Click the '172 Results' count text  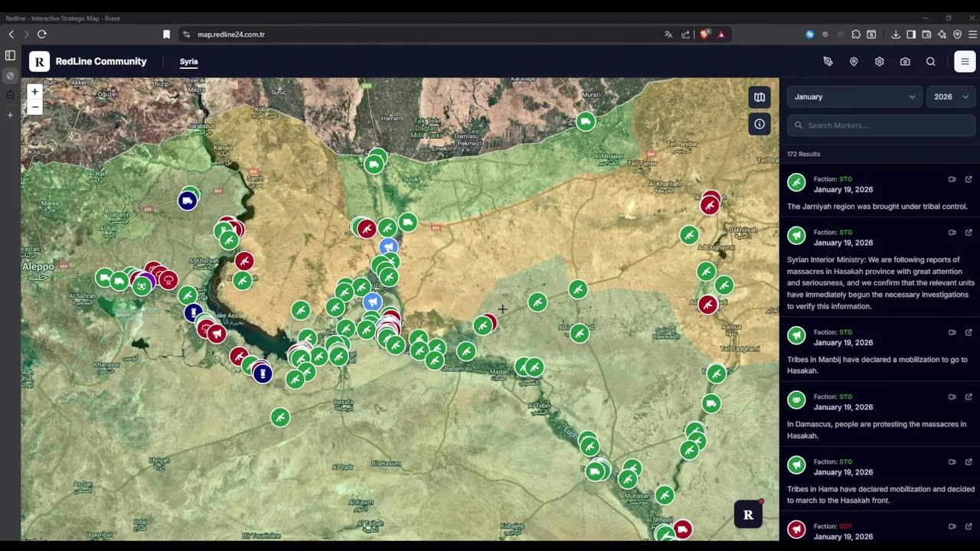point(803,155)
